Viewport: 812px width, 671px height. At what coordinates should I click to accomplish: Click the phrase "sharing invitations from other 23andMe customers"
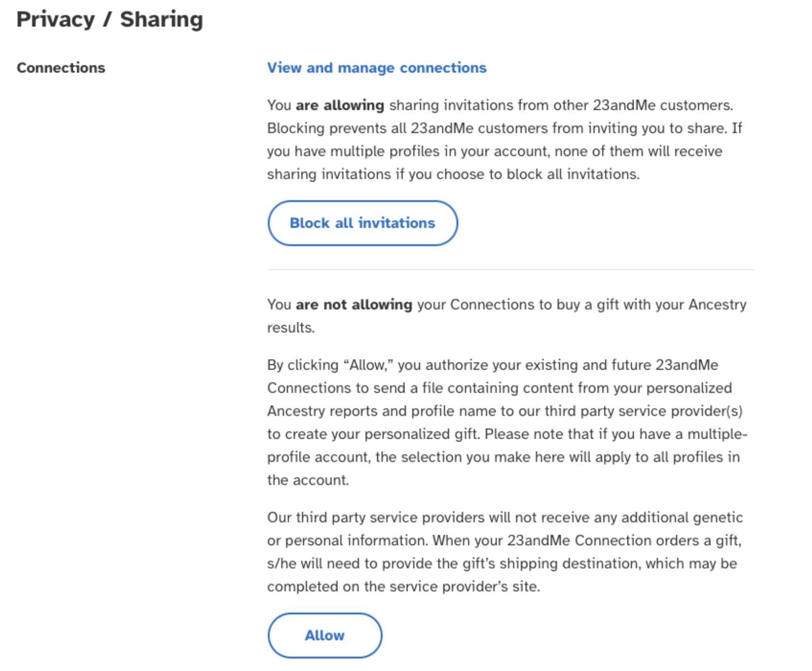point(561,105)
